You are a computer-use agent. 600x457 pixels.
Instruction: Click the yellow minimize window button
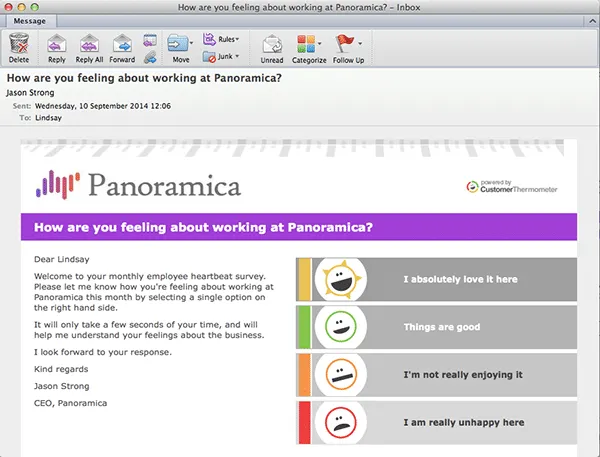[21, 7]
